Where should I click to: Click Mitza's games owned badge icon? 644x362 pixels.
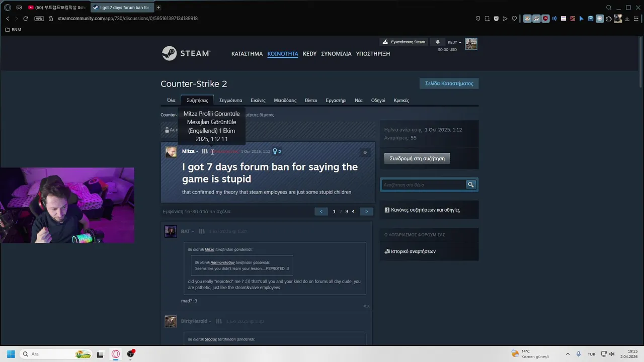[x=205, y=151]
